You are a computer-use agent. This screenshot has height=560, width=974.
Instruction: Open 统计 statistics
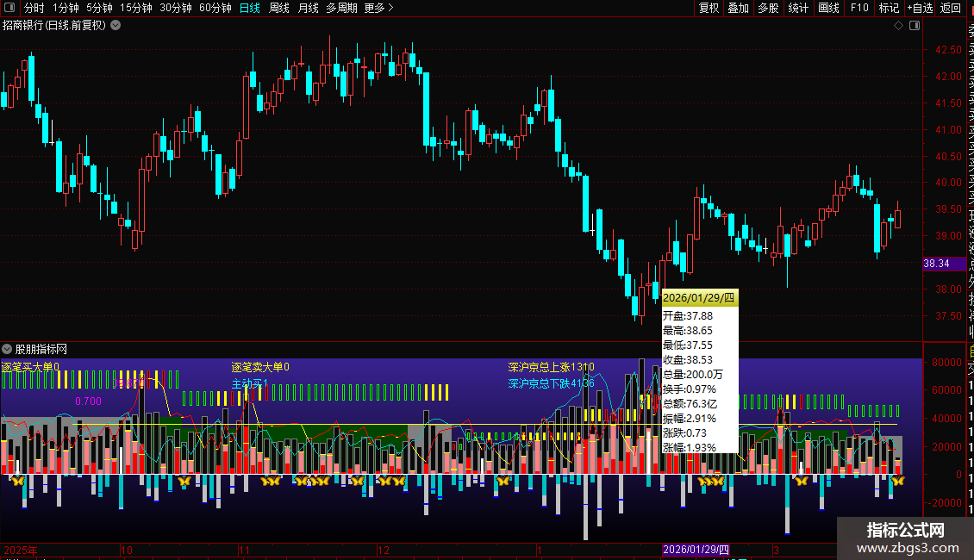click(x=798, y=8)
